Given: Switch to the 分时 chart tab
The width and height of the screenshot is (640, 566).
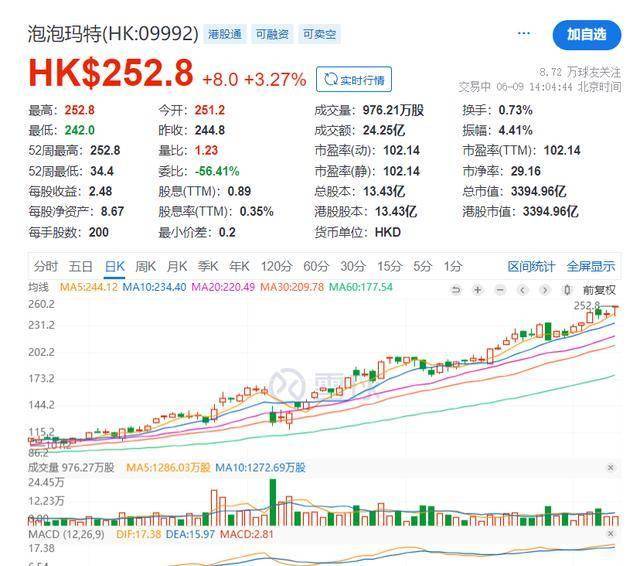Looking at the screenshot, I should coord(45,266).
